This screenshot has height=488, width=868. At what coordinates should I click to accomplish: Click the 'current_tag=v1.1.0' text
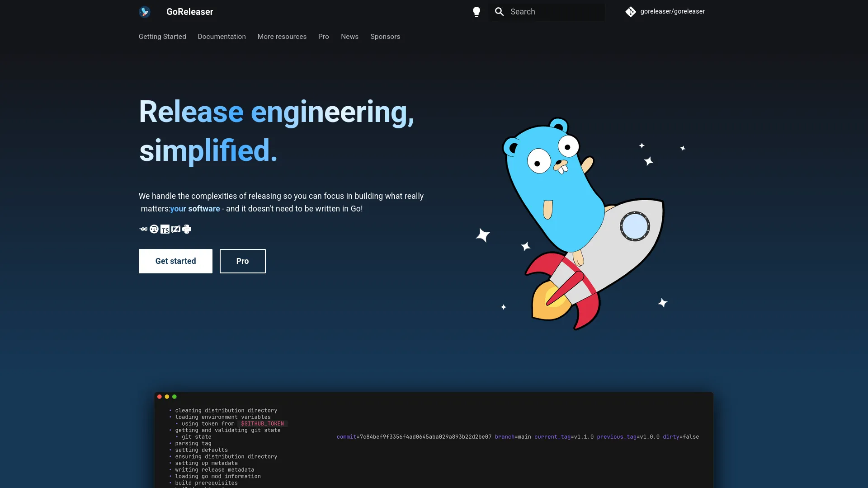564,437
